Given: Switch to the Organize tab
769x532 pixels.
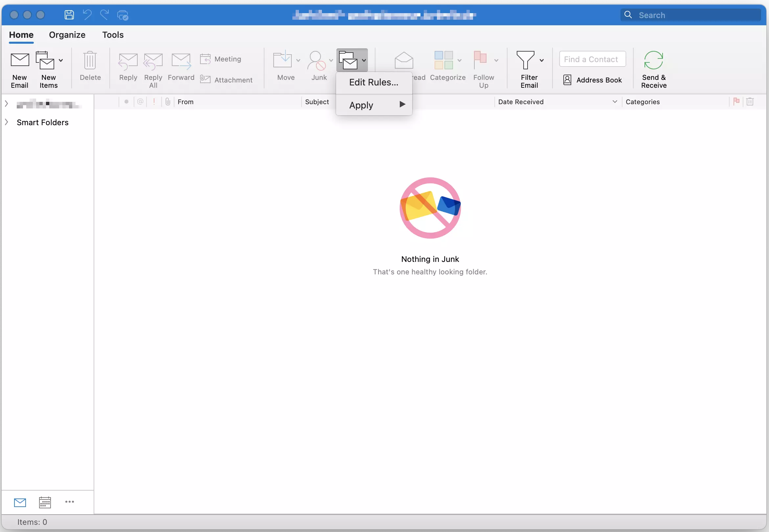Looking at the screenshot, I should click(67, 35).
